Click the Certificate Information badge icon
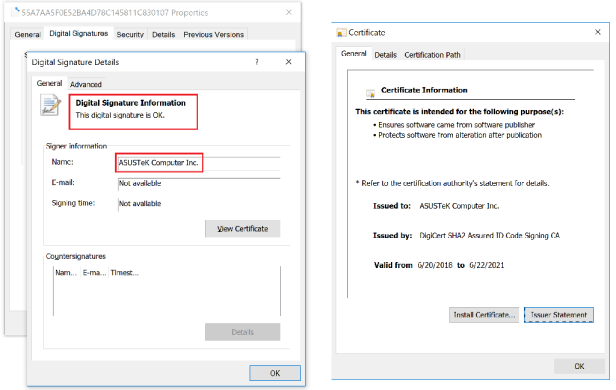The image size is (616, 390). (370, 93)
